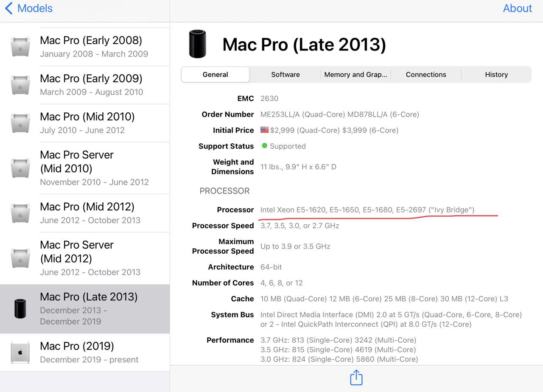Tap the Share icon at bottom
The width and height of the screenshot is (543, 392).
coord(356,378)
